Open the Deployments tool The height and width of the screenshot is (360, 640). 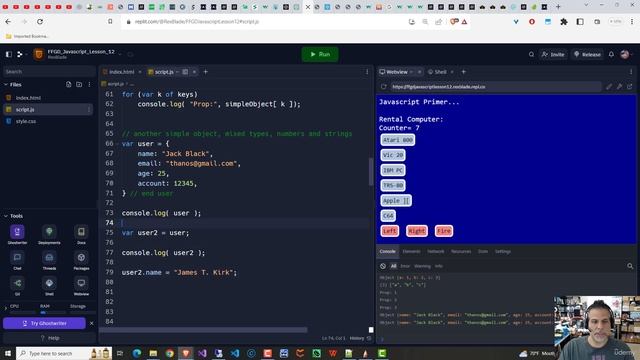49,234
